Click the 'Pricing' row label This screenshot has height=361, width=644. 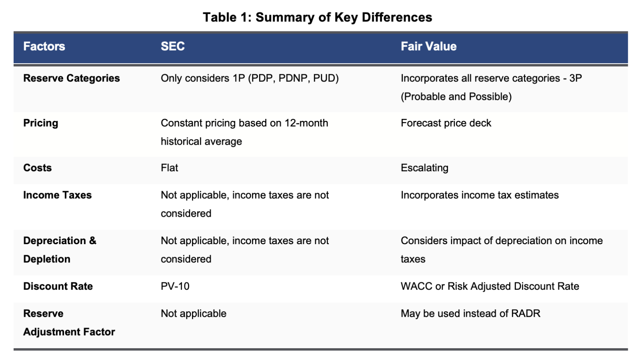click(x=41, y=123)
